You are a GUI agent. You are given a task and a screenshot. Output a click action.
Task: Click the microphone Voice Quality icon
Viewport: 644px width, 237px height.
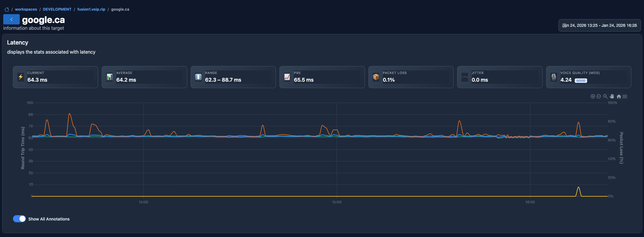554,77
